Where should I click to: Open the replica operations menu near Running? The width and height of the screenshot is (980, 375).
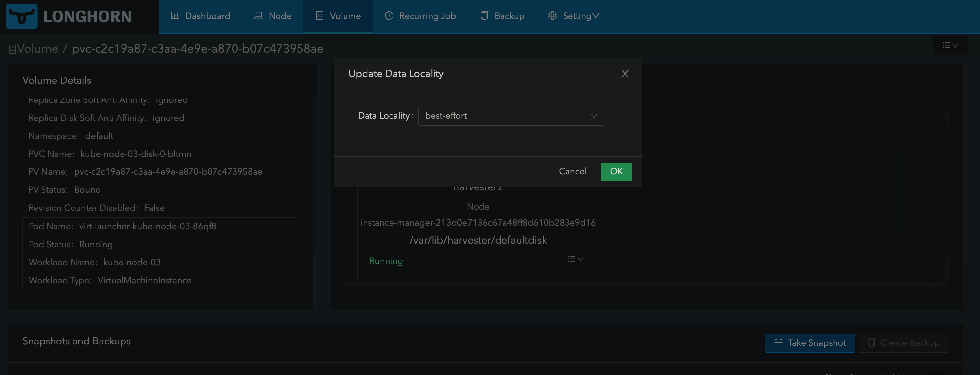point(575,259)
